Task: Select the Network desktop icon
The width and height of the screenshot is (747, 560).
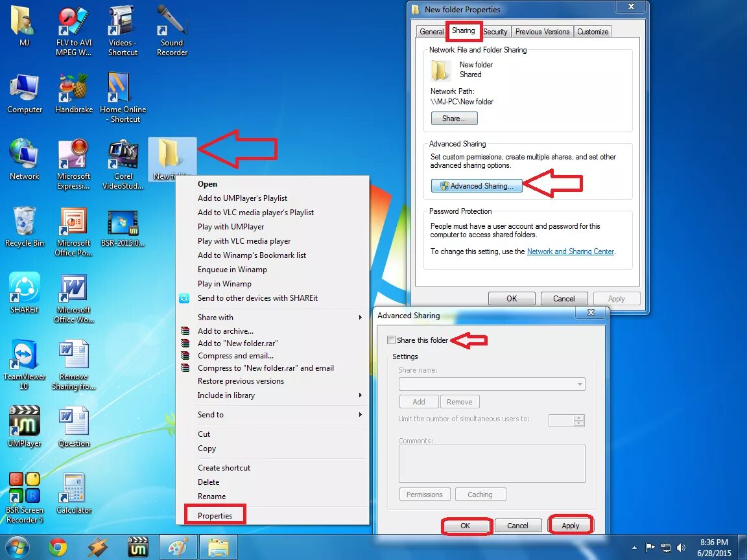Action: coord(24,160)
